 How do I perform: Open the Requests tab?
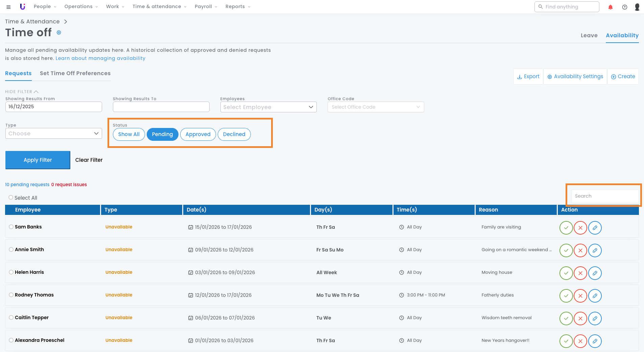pyautogui.click(x=18, y=73)
